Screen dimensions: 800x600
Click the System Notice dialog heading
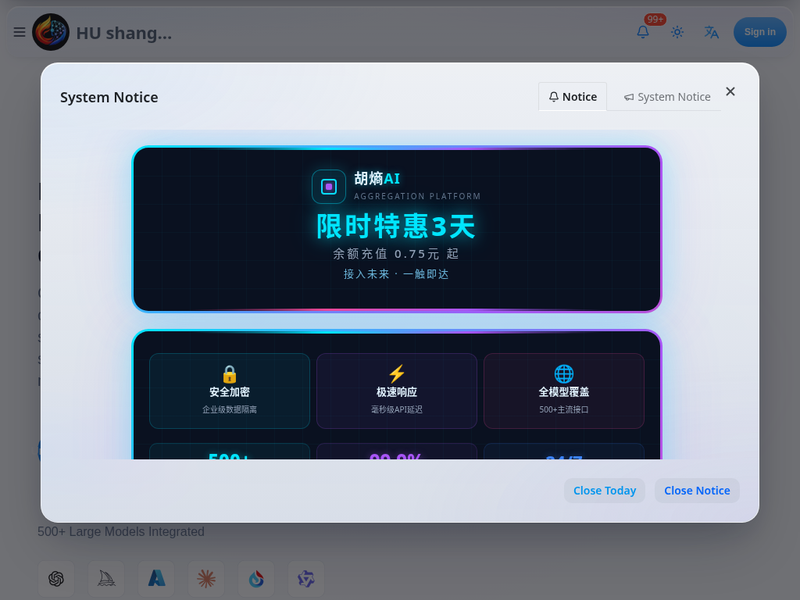coord(109,97)
